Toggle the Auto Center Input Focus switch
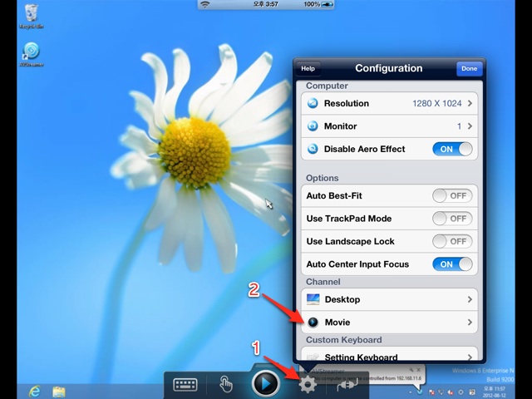 click(452, 264)
